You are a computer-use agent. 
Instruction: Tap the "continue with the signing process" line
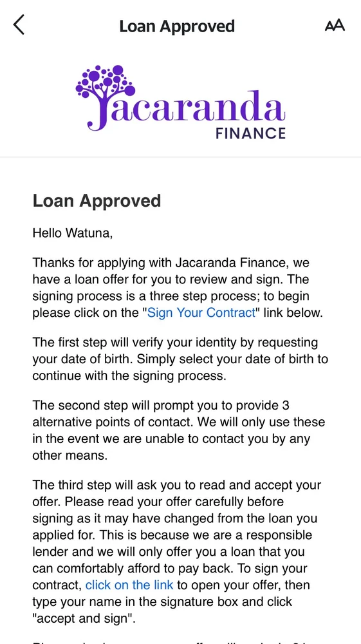(129, 376)
